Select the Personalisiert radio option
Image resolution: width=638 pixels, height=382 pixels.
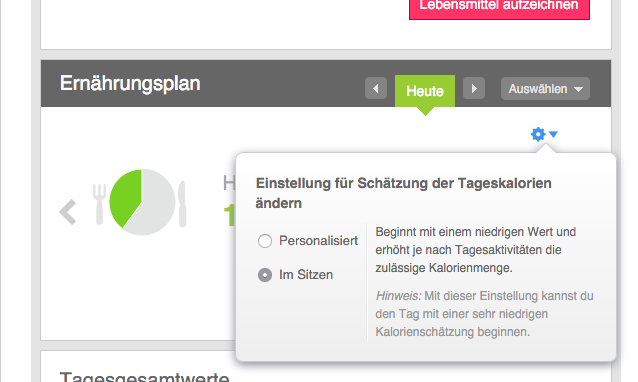click(265, 241)
